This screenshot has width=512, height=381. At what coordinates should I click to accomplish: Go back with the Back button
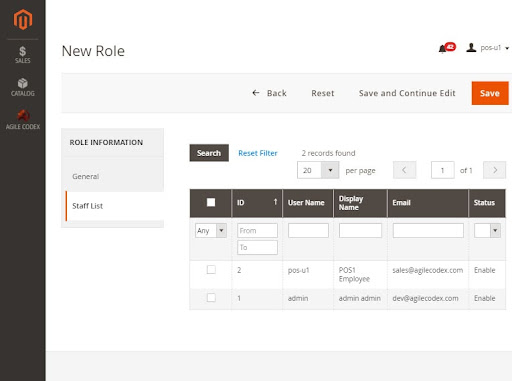(269, 93)
